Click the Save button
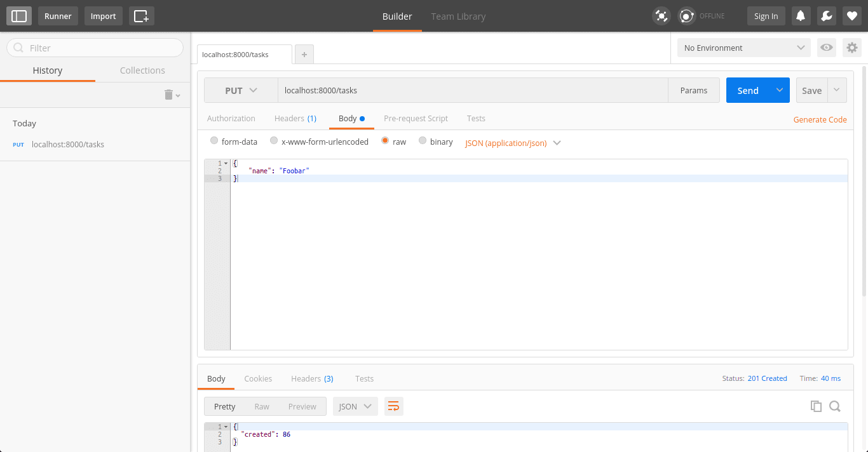This screenshot has width=868, height=452. [811, 90]
